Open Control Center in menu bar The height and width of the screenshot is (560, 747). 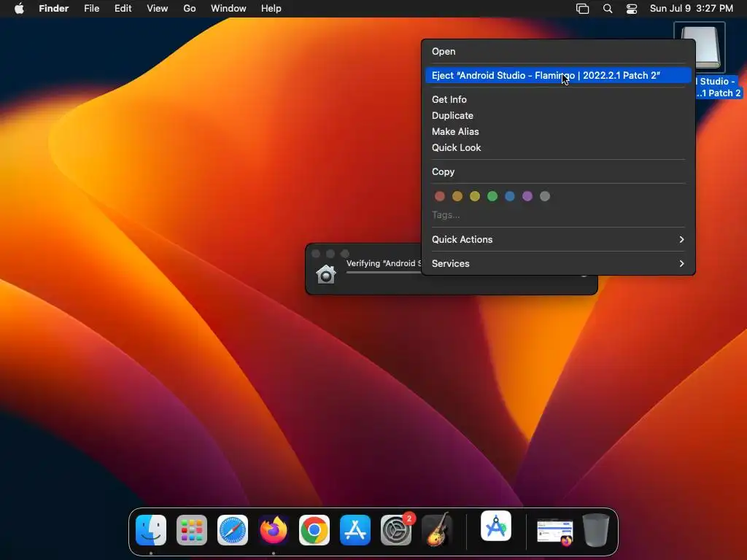click(632, 9)
